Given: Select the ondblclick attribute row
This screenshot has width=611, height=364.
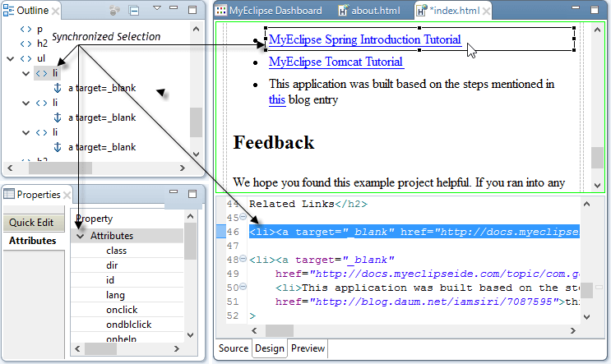Looking at the screenshot, I should [x=128, y=325].
